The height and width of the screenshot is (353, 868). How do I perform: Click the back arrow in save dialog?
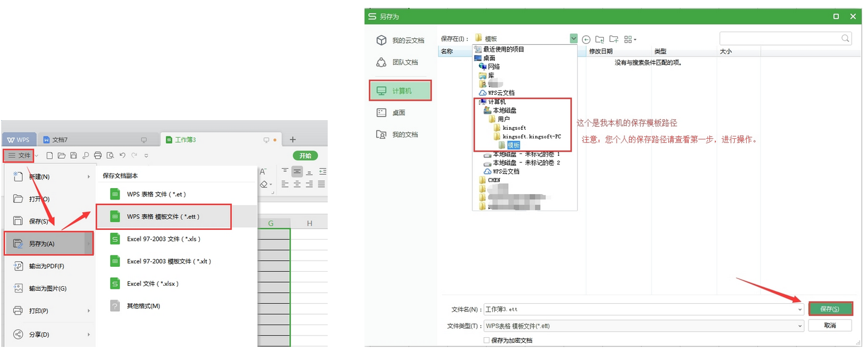tap(586, 39)
